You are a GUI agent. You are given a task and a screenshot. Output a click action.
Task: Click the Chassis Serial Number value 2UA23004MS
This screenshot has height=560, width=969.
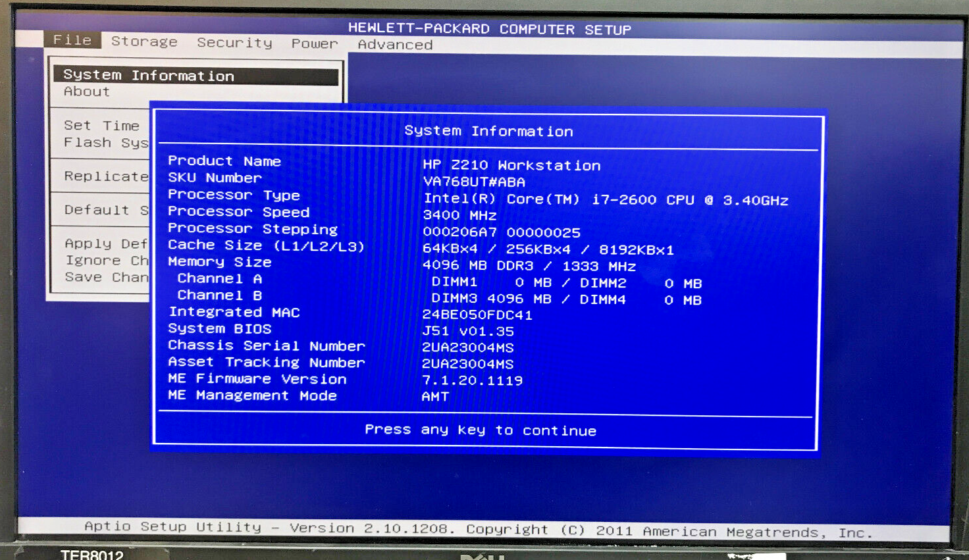tap(468, 347)
